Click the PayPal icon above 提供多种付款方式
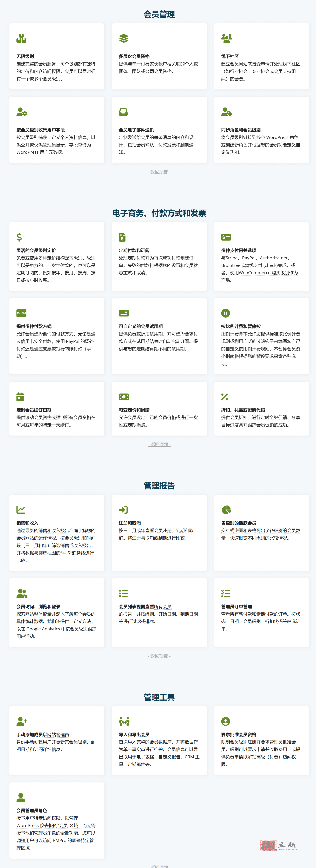 pos(21,313)
